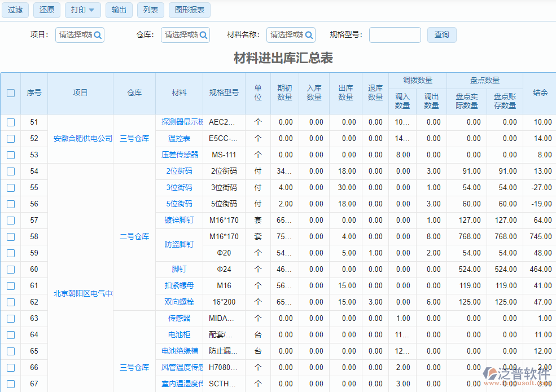Switch to the 图形报表 view
This screenshot has height=392, width=556.
pos(189,10)
